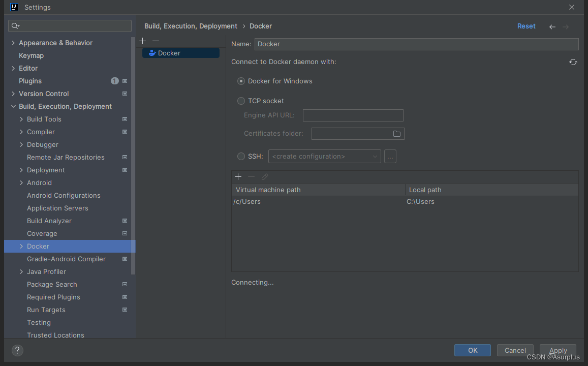Click project-level icon next to Run Targets
The height and width of the screenshot is (366, 588).
(125, 310)
